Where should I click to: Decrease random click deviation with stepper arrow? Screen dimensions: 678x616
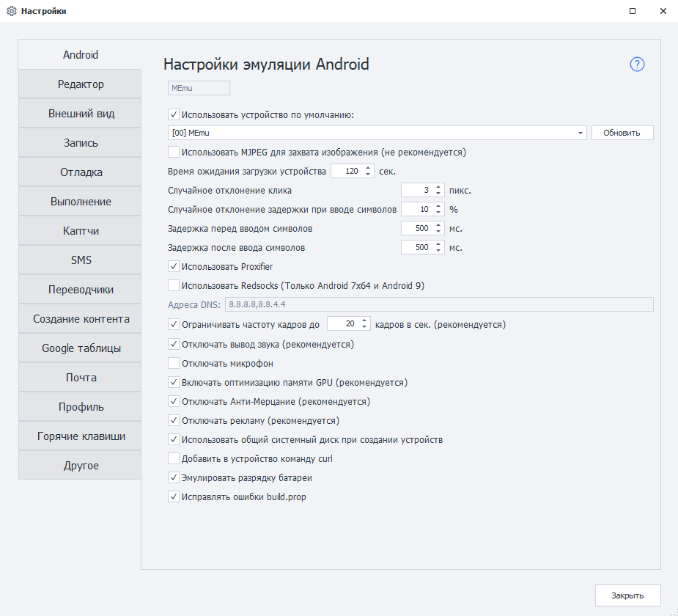[438, 192]
